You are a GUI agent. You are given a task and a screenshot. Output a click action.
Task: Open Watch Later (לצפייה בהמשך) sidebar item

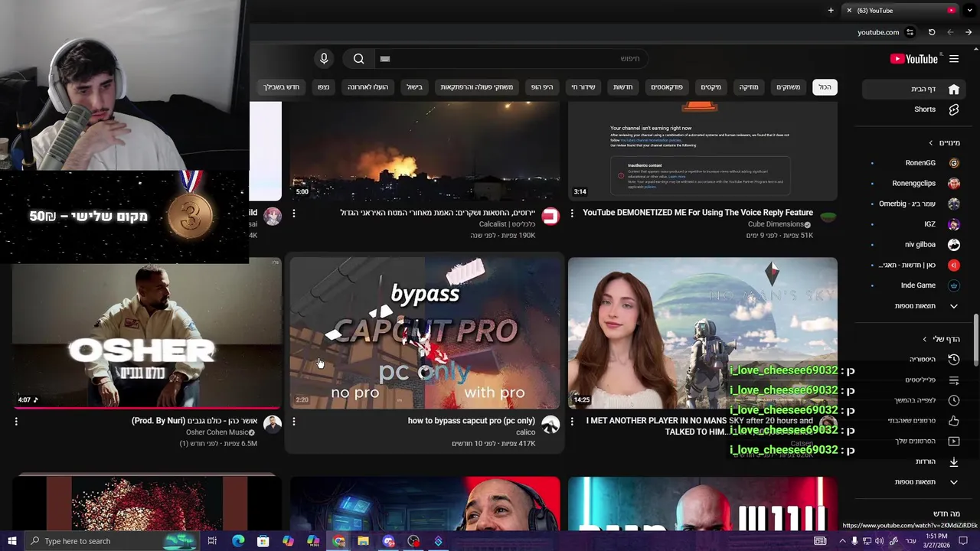coord(915,400)
